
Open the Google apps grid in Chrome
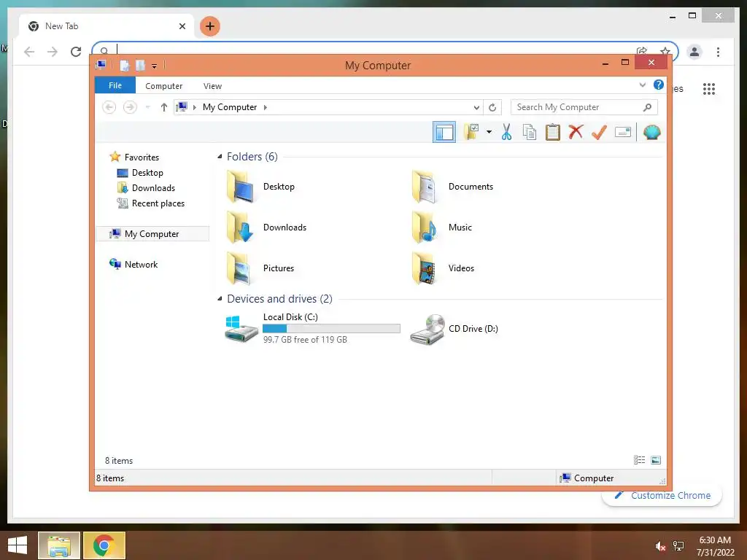tap(709, 88)
